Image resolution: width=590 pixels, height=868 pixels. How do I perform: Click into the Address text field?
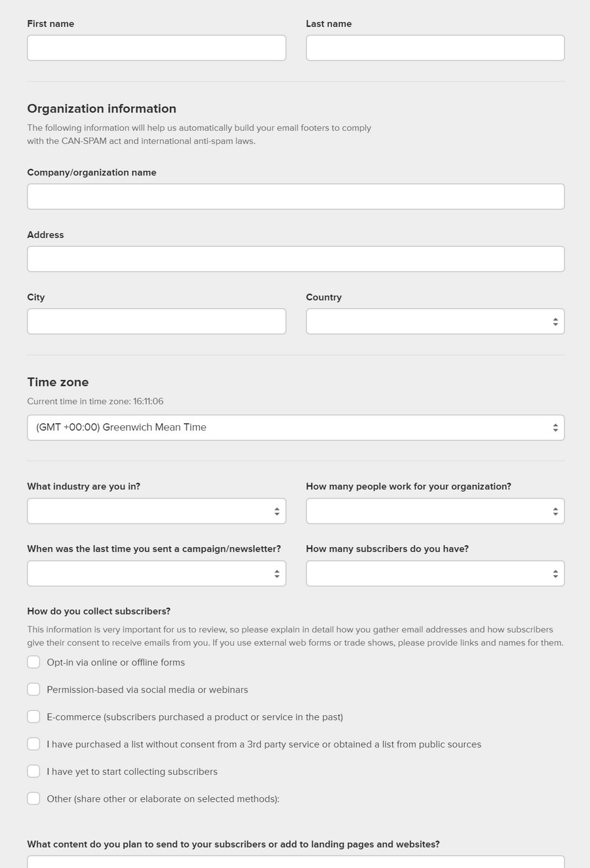(x=296, y=259)
